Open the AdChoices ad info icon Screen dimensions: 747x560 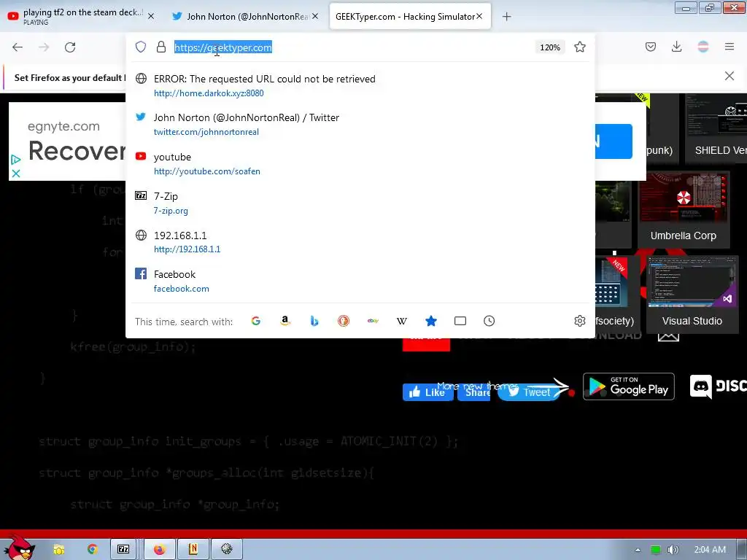(x=16, y=160)
